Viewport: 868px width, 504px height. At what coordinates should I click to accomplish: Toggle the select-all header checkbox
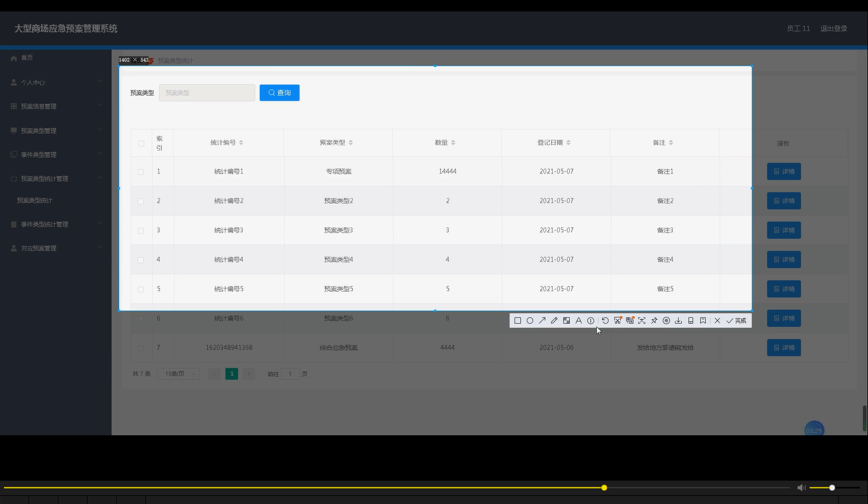[141, 143]
